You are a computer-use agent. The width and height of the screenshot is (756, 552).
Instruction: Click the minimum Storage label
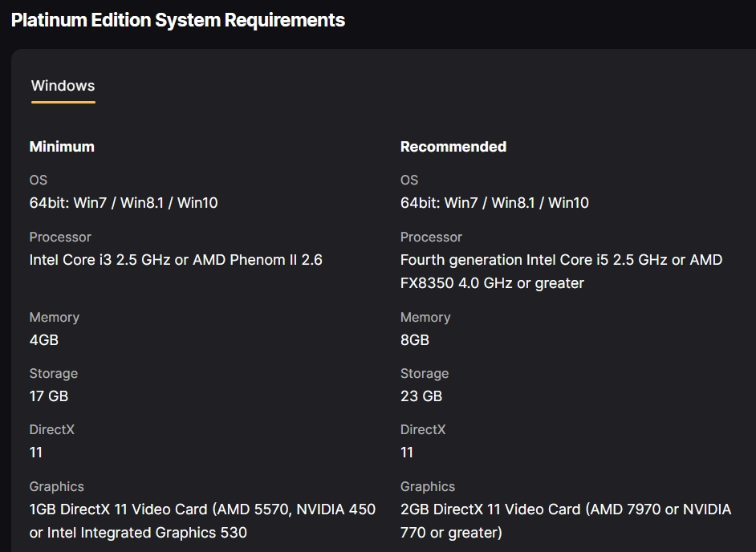[54, 374]
